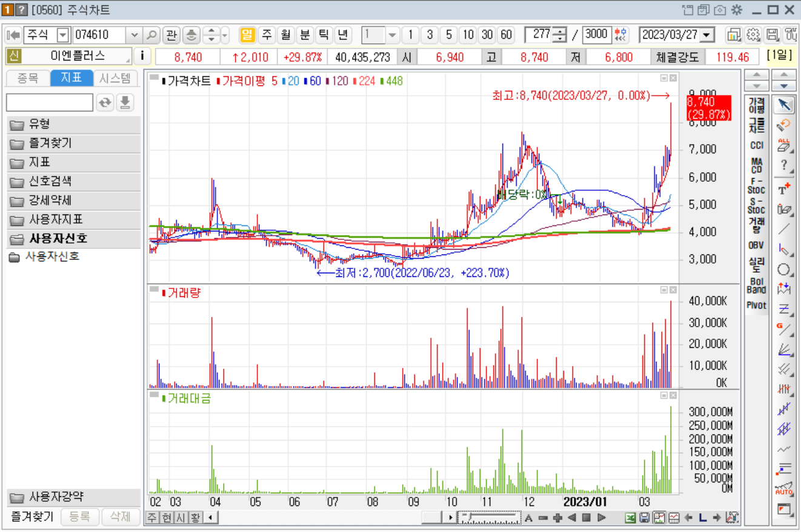Select the arrow pointer tool
This screenshot has width=801, height=532.
(x=785, y=105)
